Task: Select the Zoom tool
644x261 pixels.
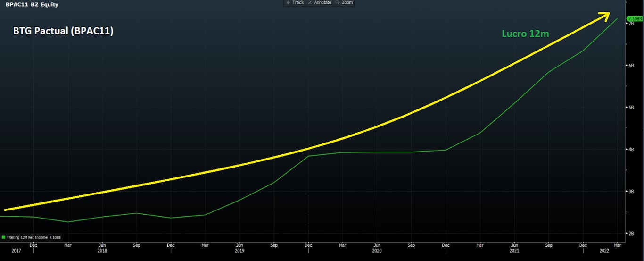Action: tap(344, 2)
